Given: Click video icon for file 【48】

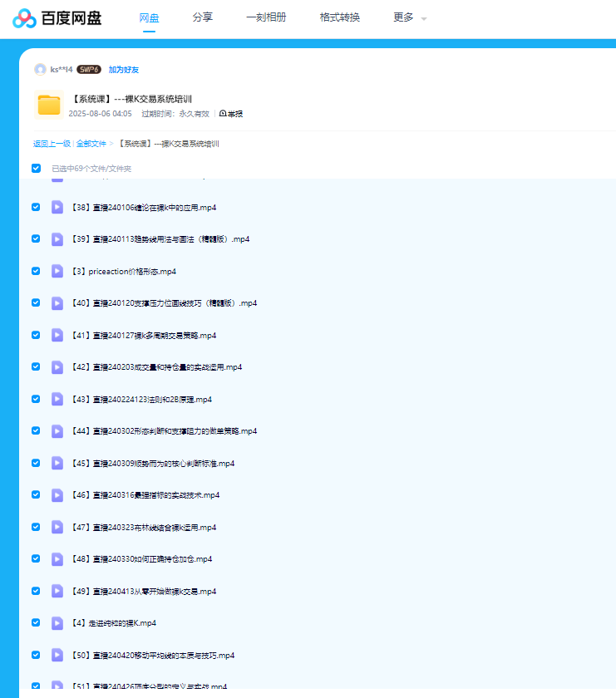Looking at the screenshot, I should [x=57, y=559].
